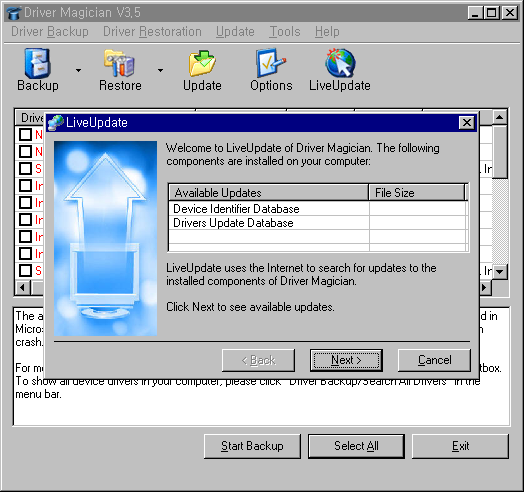Click the driver list scroll-down arrow
This screenshot has width=524, height=492.
point(500,271)
